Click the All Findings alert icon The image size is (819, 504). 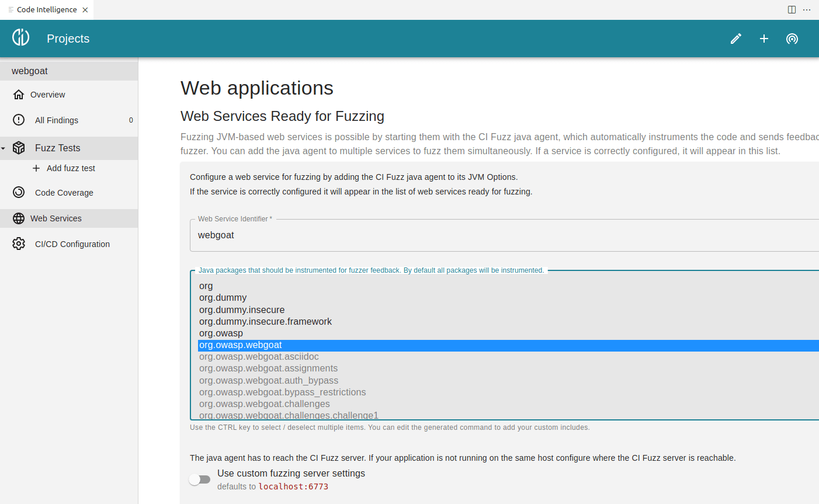pos(19,120)
